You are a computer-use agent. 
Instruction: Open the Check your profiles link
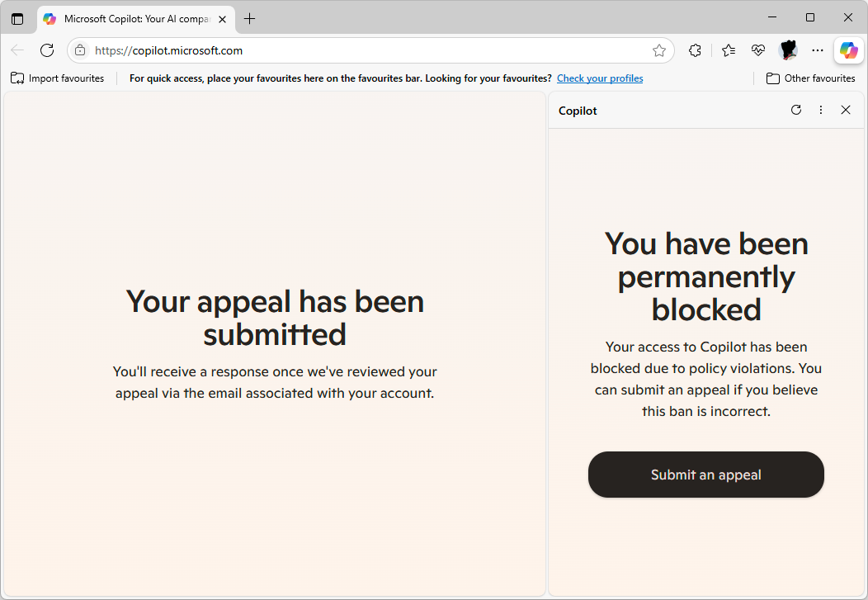pyautogui.click(x=600, y=78)
